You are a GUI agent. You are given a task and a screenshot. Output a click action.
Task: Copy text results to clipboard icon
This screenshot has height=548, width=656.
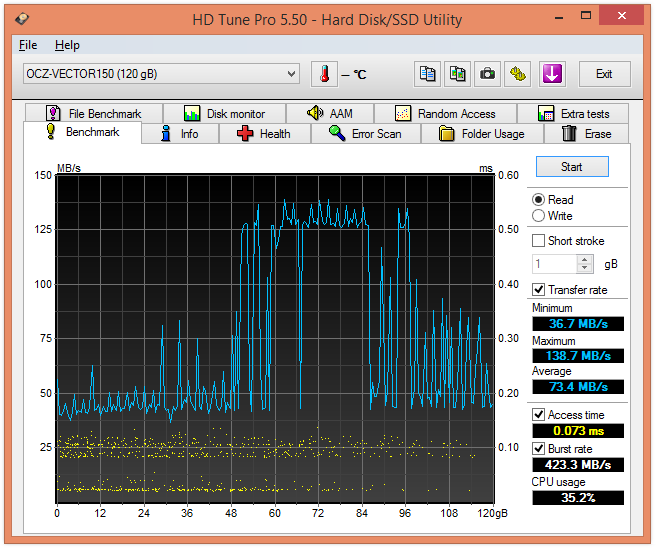(x=427, y=74)
